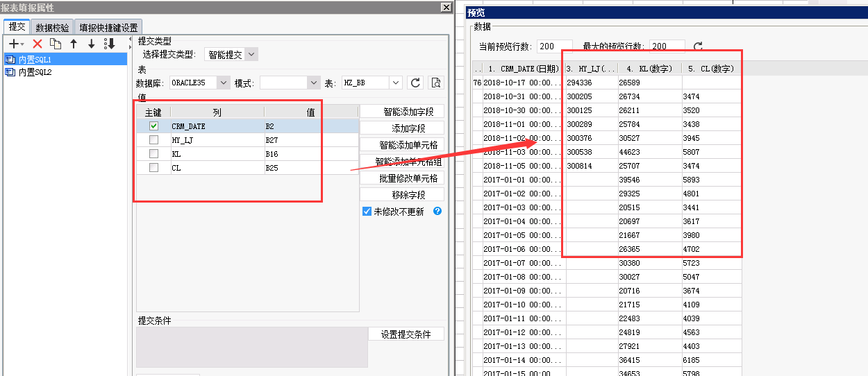Select the KL column name cell
868x376 pixels.
click(x=217, y=154)
